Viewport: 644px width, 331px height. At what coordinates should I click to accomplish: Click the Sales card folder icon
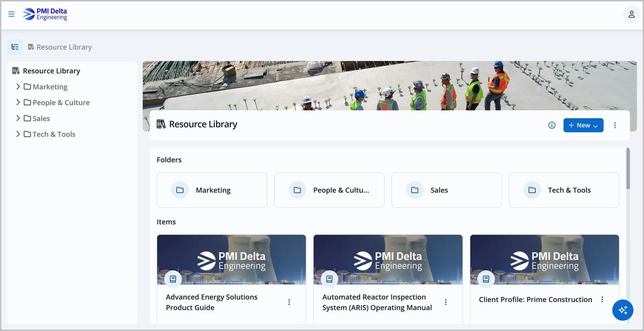[x=414, y=190]
